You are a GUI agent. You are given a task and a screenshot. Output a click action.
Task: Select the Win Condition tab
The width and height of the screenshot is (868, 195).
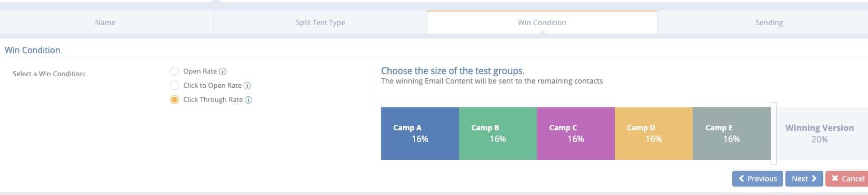[x=542, y=23]
